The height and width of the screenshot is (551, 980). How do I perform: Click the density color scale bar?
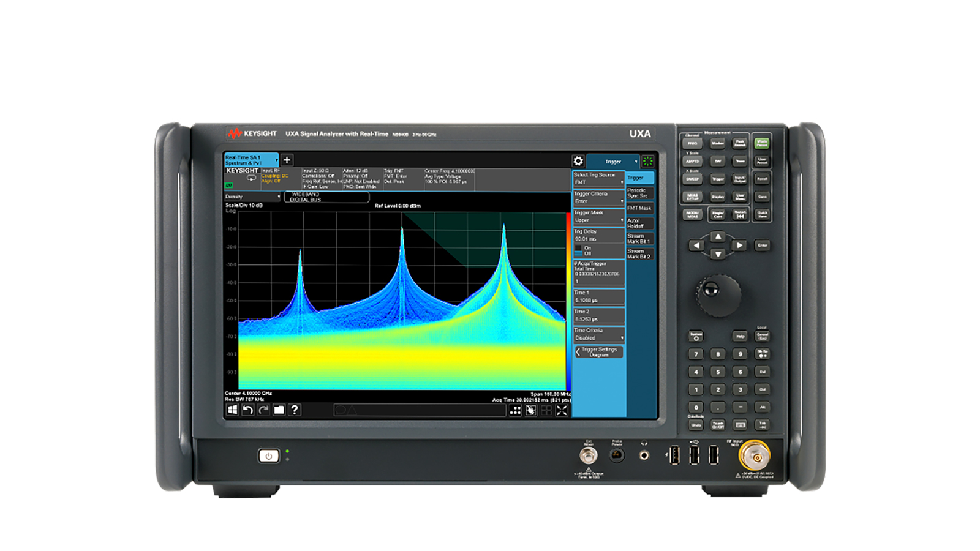click(568, 301)
